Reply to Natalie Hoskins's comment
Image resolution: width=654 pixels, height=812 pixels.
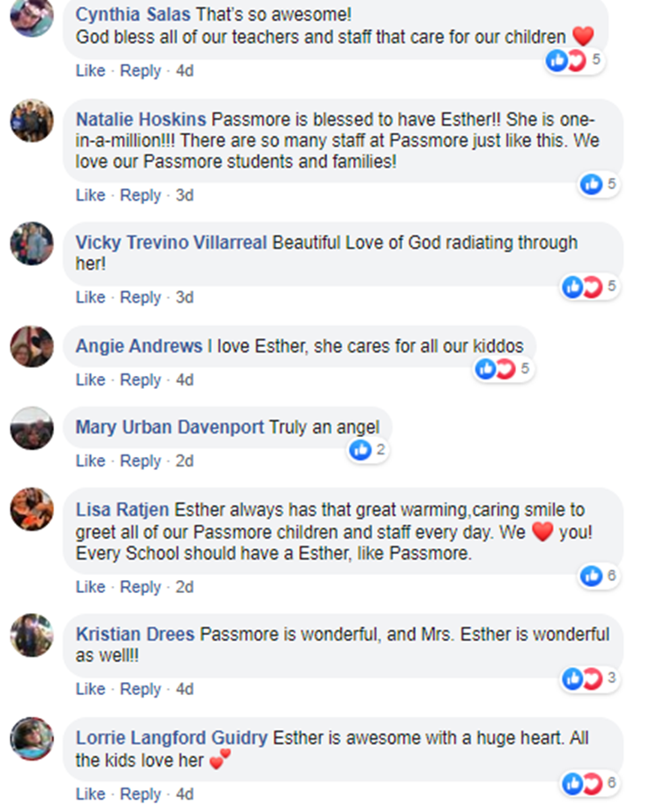coord(140,195)
